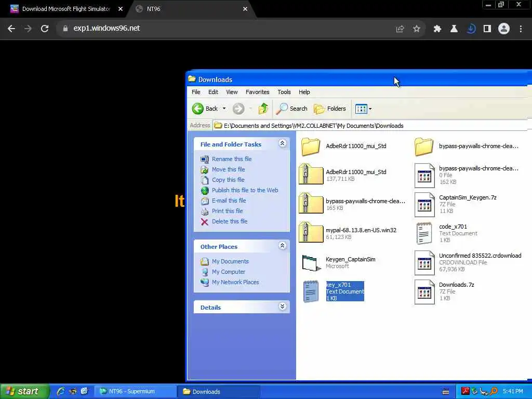Select the Downloads.7z file icon
The width and height of the screenshot is (532, 399).
(x=424, y=292)
